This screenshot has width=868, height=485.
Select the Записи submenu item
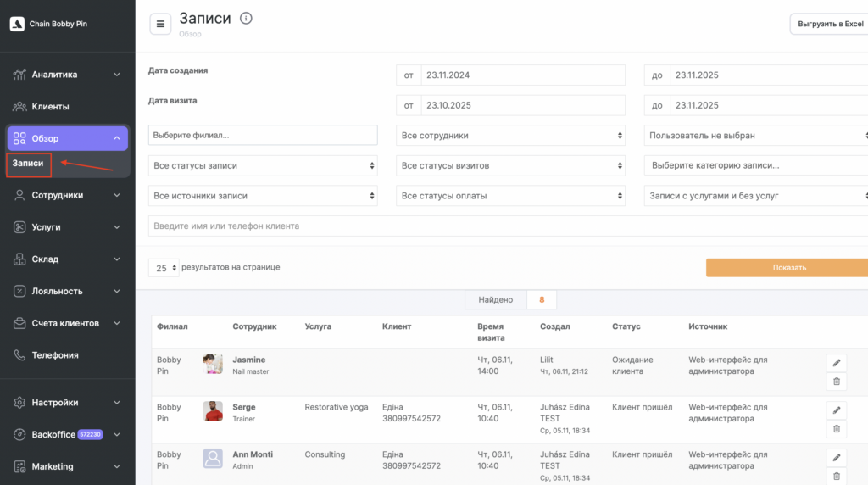click(28, 163)
